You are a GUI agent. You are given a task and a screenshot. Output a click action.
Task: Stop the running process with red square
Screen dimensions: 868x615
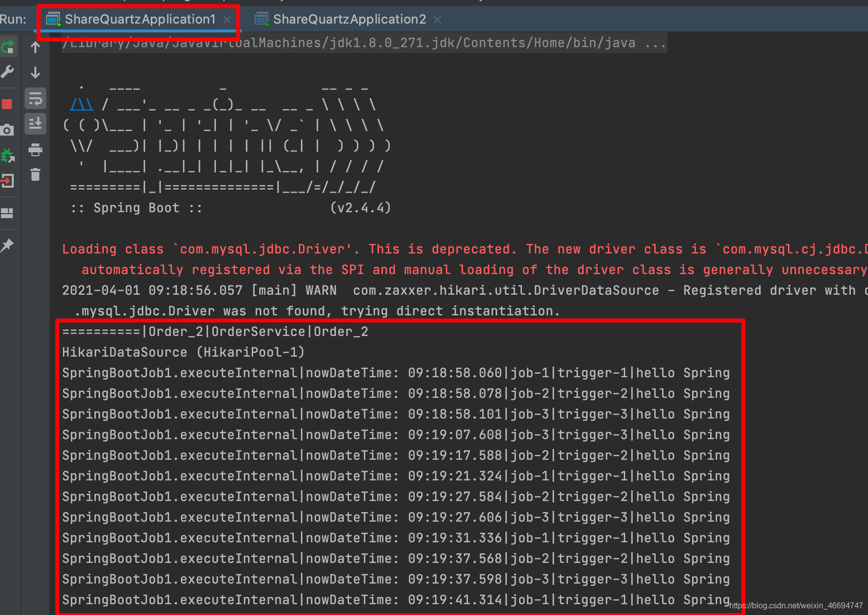7,104
